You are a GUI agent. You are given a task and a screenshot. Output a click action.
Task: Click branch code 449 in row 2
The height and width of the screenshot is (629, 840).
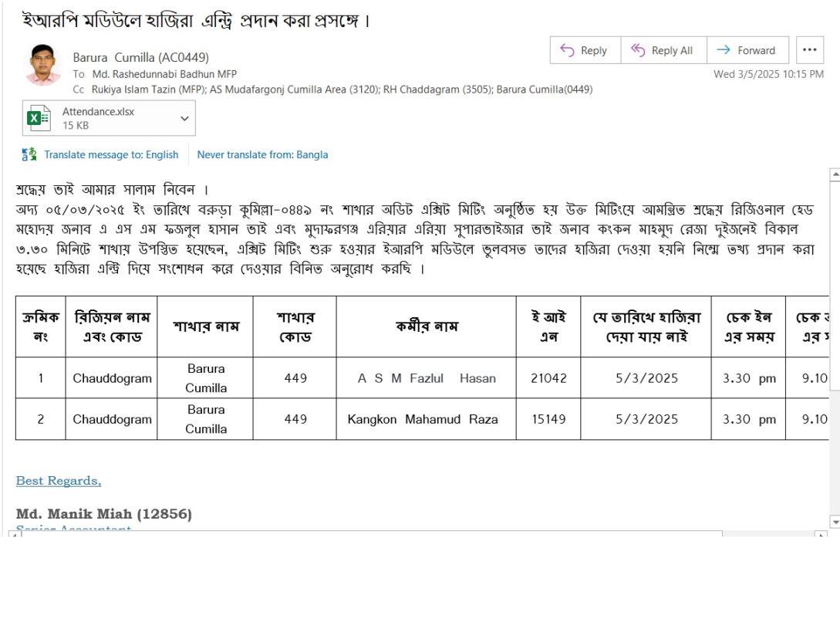pyautogui.click(x=295, y=419)
